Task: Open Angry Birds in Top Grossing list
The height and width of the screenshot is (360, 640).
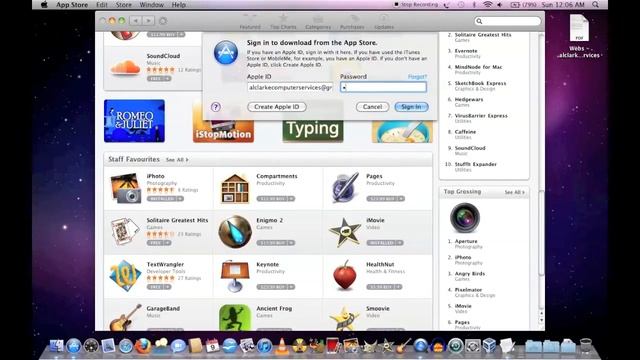Action: point(470,274)
